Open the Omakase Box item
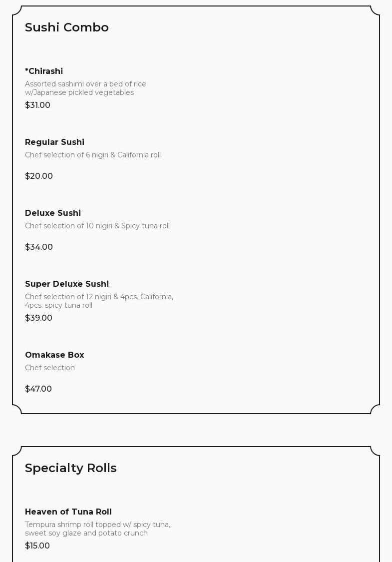 pos(54,355)
